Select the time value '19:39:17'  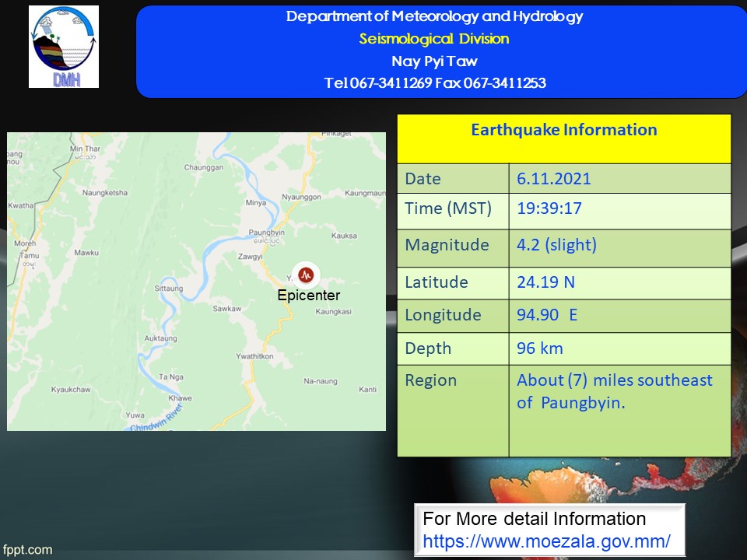[549, 208]
